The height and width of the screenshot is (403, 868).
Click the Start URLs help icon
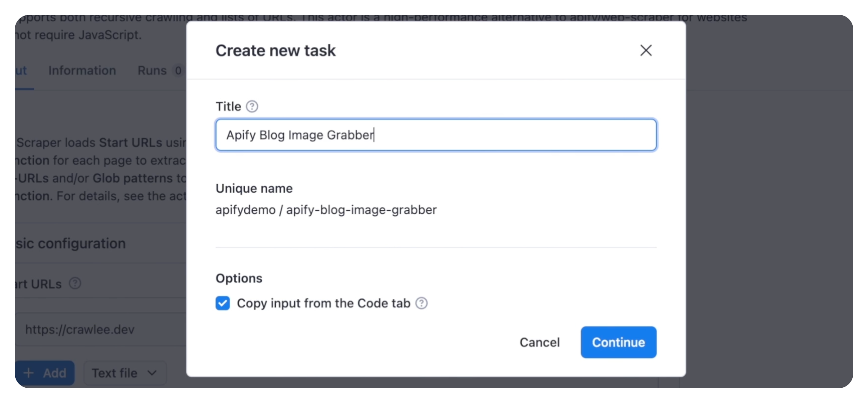click(75, 284)
